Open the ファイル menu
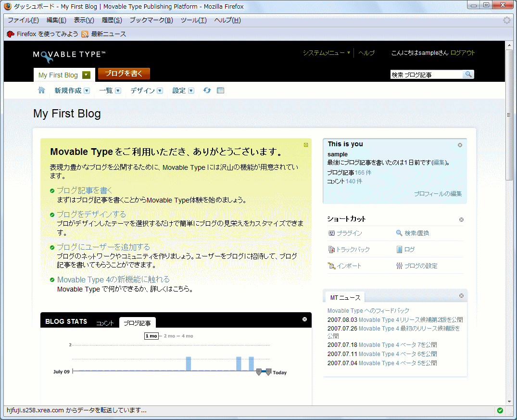 coord(23,20)
